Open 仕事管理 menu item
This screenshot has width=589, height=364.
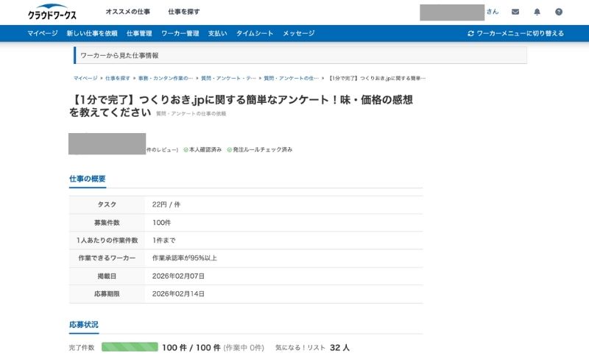tap(139, 33)
